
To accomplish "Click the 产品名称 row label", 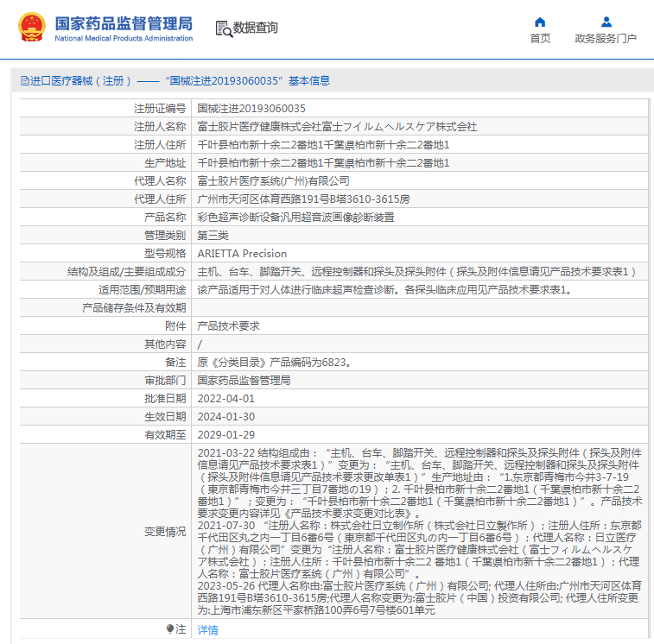I will [165, 218].
